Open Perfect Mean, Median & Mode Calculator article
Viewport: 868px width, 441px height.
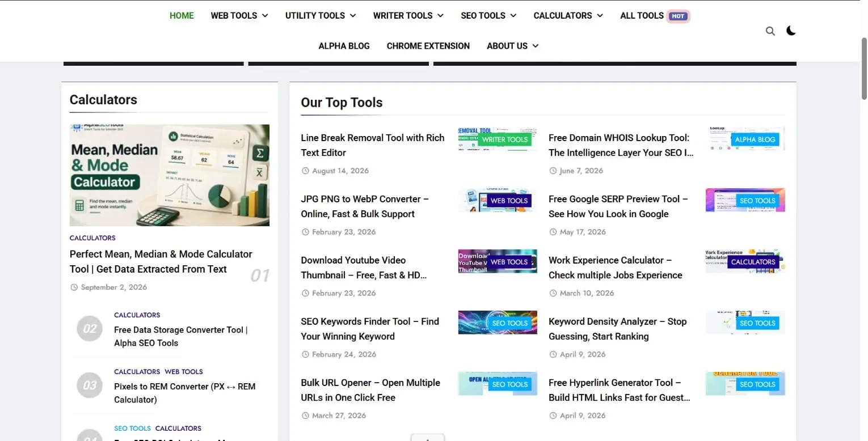coord(161,261)
